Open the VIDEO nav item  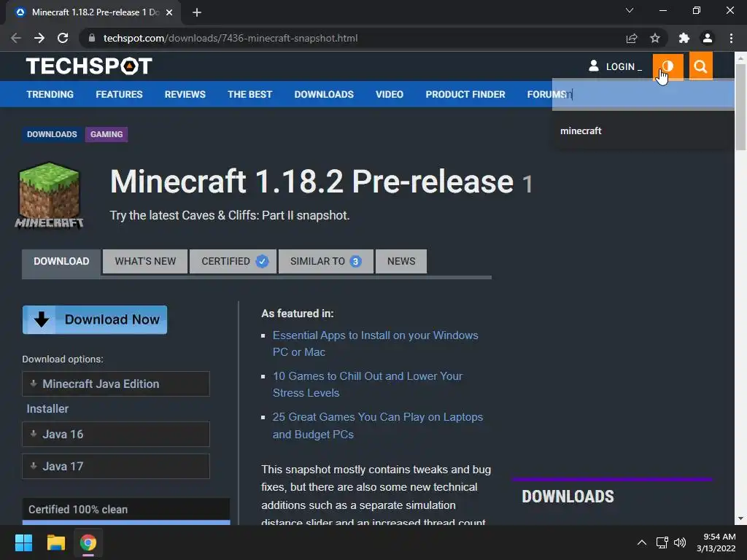(390, 94)
